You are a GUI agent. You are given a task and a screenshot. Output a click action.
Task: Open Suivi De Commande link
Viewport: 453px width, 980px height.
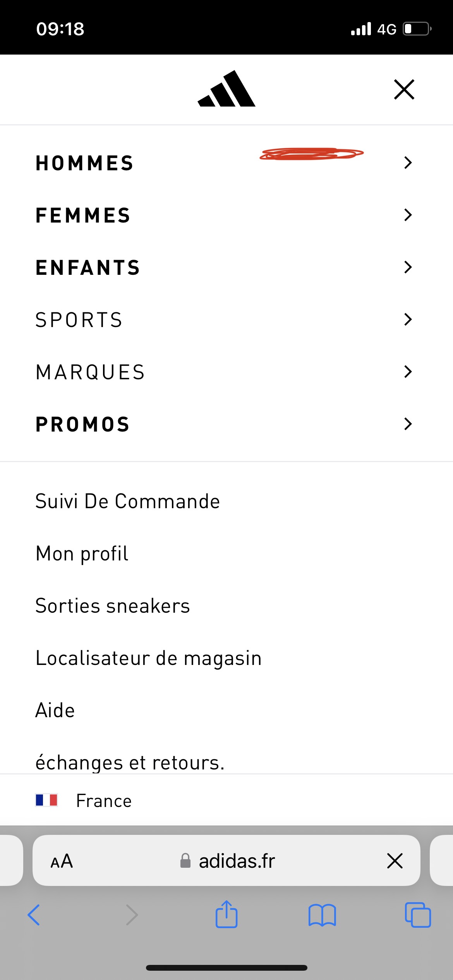pos(128,501)
